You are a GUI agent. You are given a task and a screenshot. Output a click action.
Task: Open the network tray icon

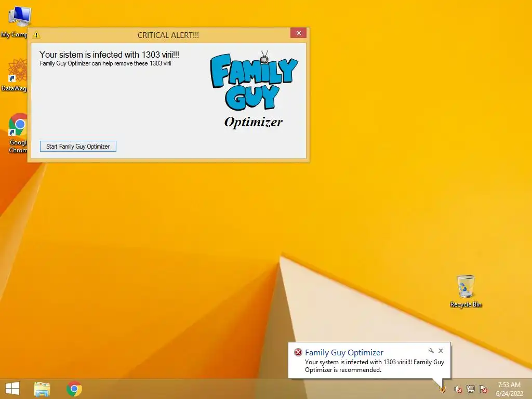pyautogui.click(x=471, y=389)
